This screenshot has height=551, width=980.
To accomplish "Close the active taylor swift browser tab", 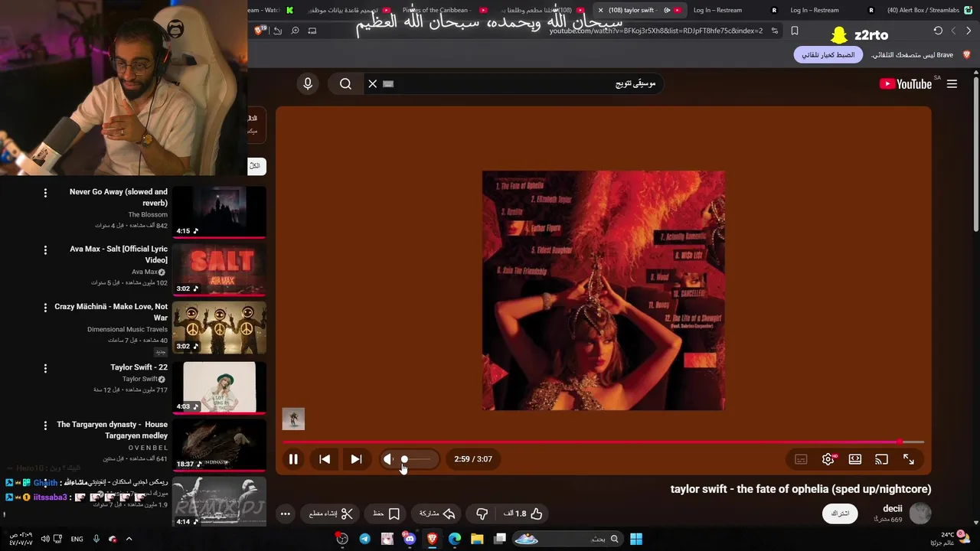I will [x=600, y=10].
